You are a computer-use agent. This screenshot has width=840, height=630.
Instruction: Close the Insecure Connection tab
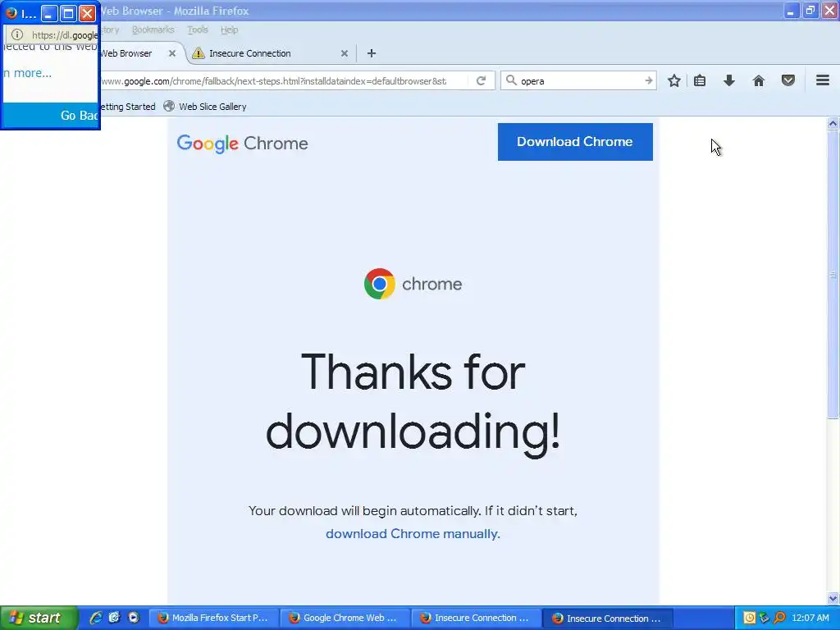click(345, 53)
